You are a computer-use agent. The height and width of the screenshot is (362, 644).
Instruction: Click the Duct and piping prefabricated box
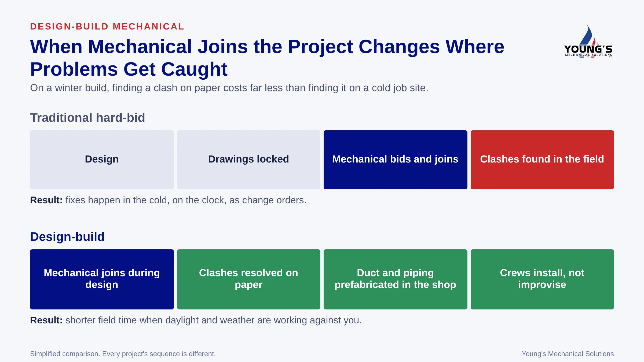pos(396,279)
